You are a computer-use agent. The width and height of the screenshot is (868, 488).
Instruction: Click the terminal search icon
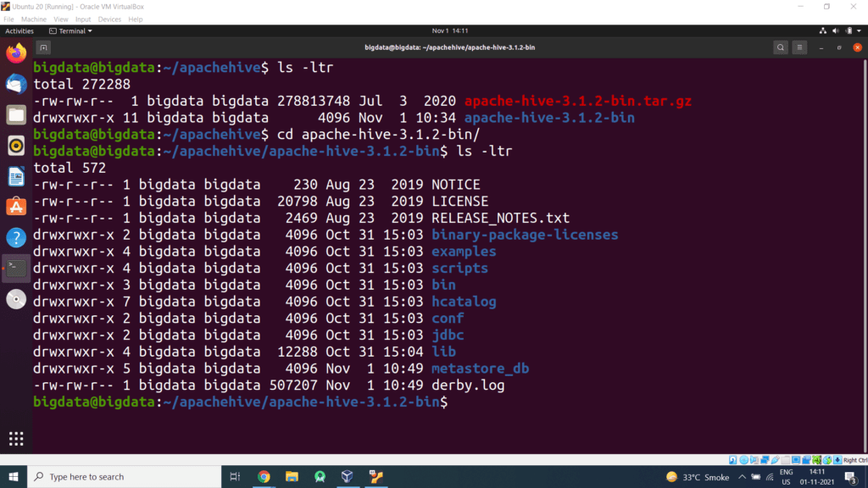click(781, 47)
